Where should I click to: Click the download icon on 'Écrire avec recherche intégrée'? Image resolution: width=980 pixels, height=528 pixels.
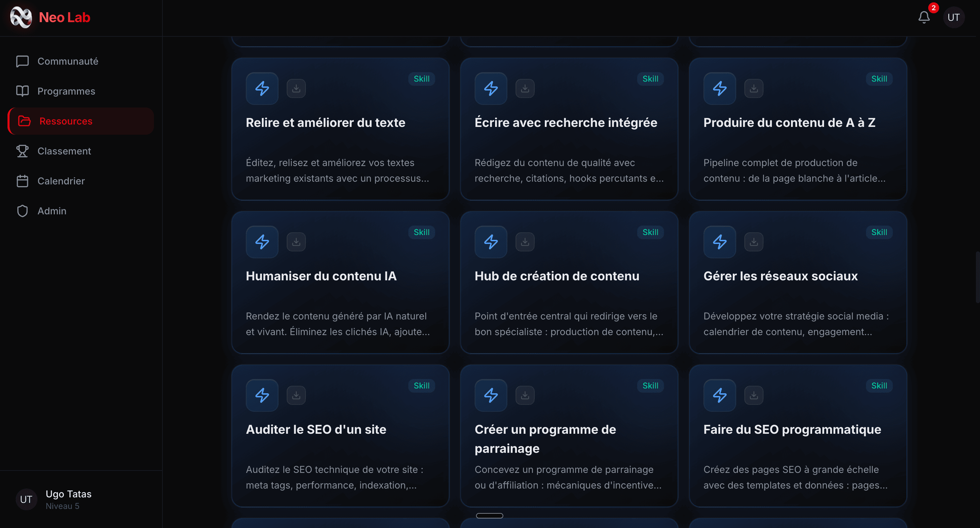525,88
